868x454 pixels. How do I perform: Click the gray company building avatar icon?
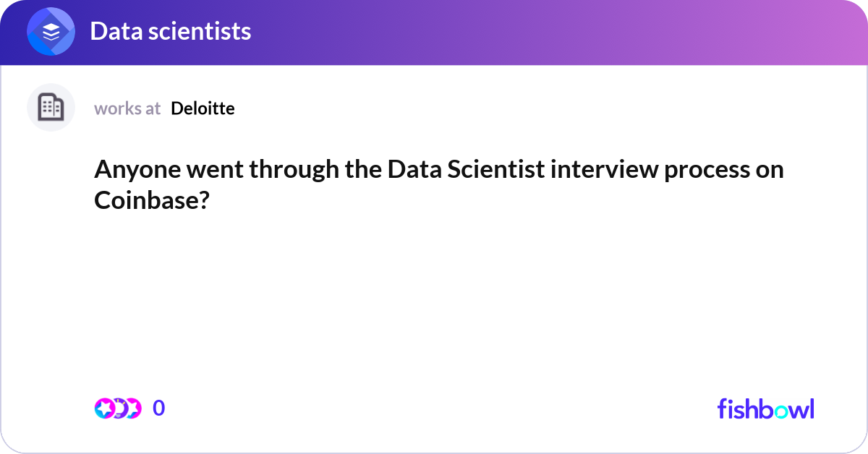pos(51,108)
